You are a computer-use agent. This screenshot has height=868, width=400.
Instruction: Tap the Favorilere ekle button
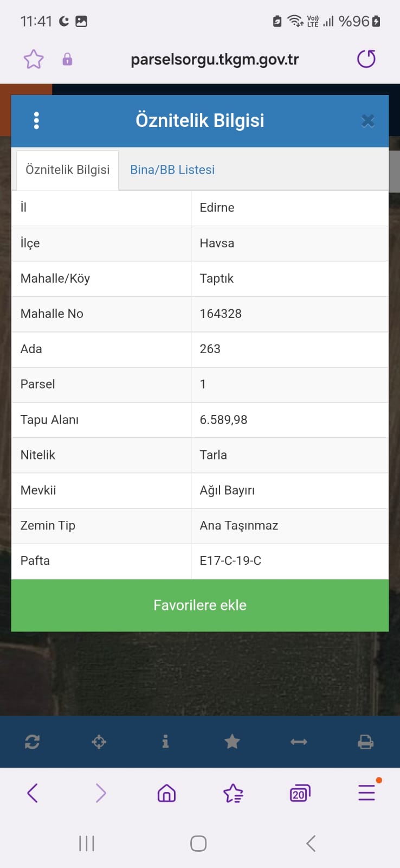200,605
